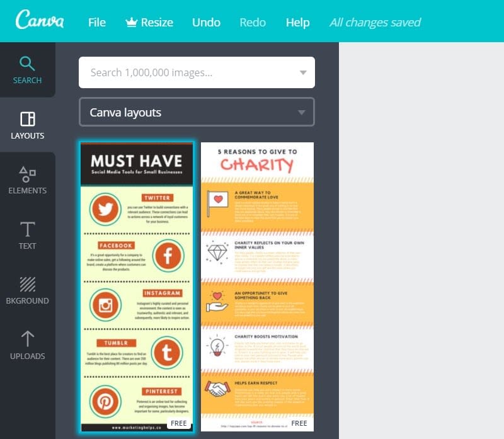Click the Redo button
Viewport: 504px width, 439px height.
click(x=253, y=22)
